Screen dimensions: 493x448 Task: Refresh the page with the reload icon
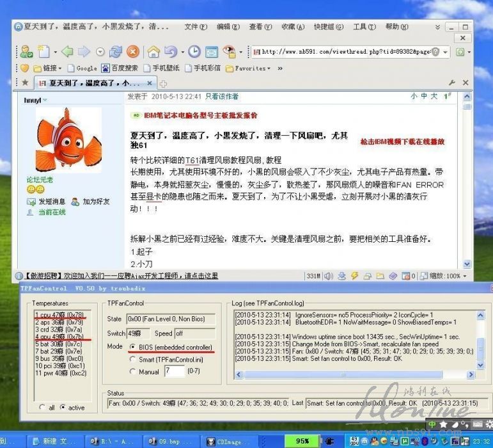116,52
